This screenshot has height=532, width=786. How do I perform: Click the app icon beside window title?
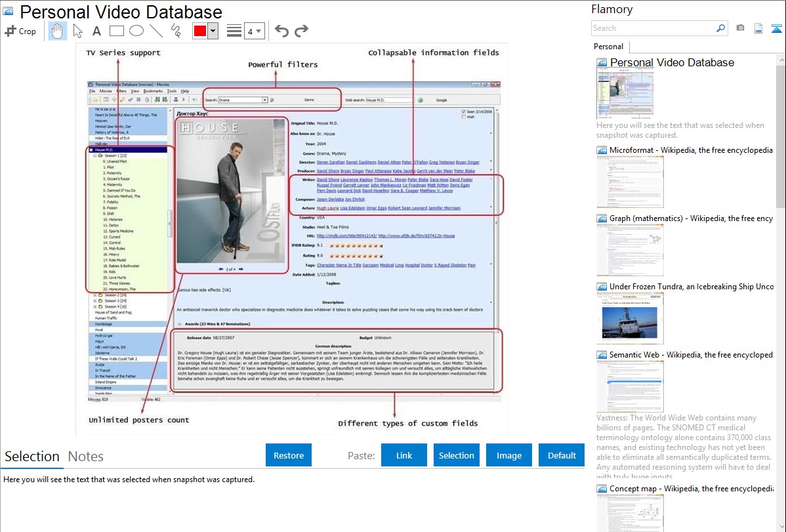[8, 11]
